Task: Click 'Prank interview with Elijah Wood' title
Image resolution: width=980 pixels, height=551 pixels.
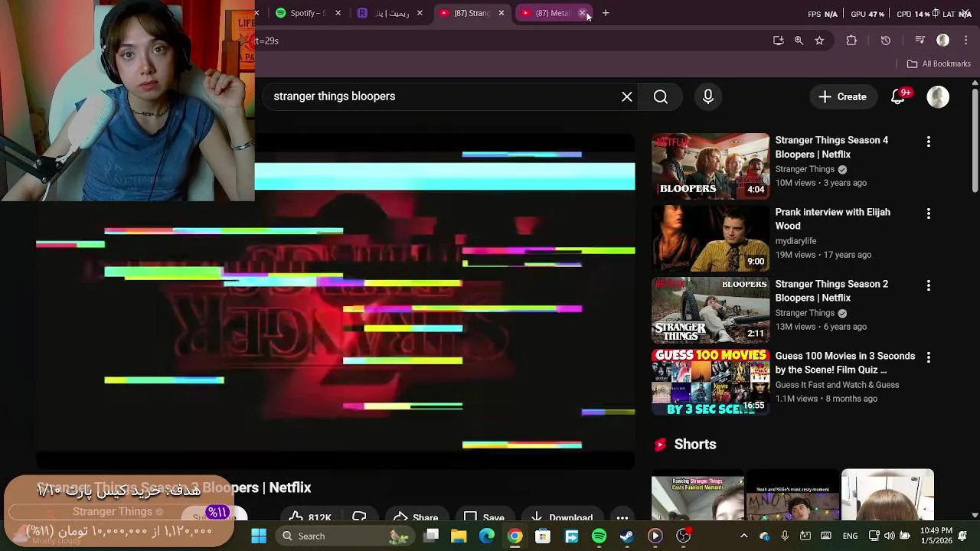Action: (x=832, y=219)
